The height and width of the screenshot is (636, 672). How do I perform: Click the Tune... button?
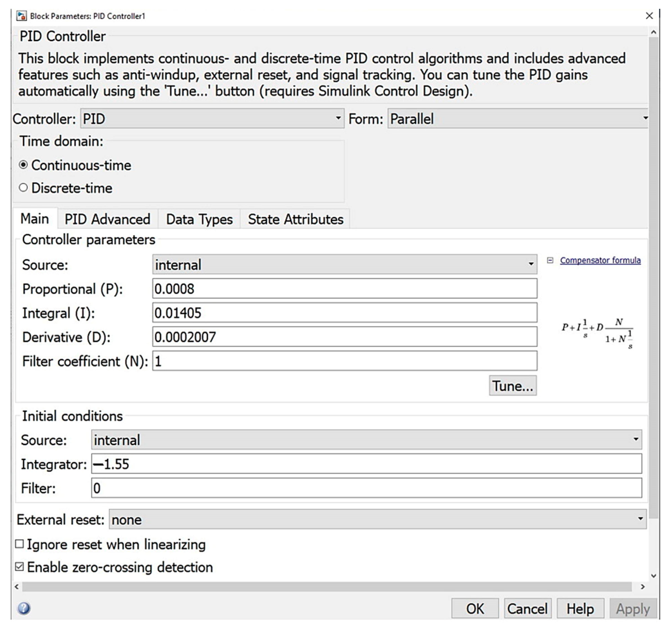(512, 386)
